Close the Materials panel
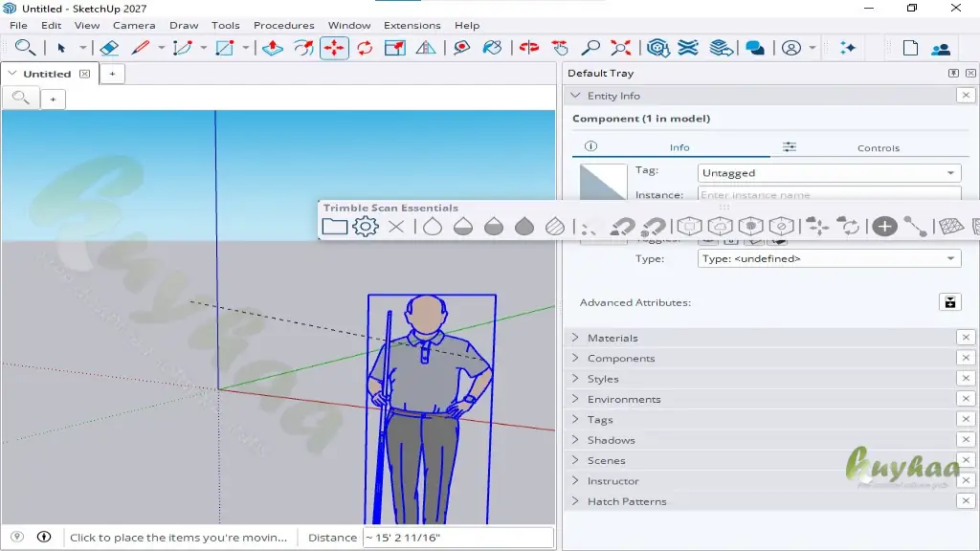Viewport: 980px width, 551px height. [966, 338]
